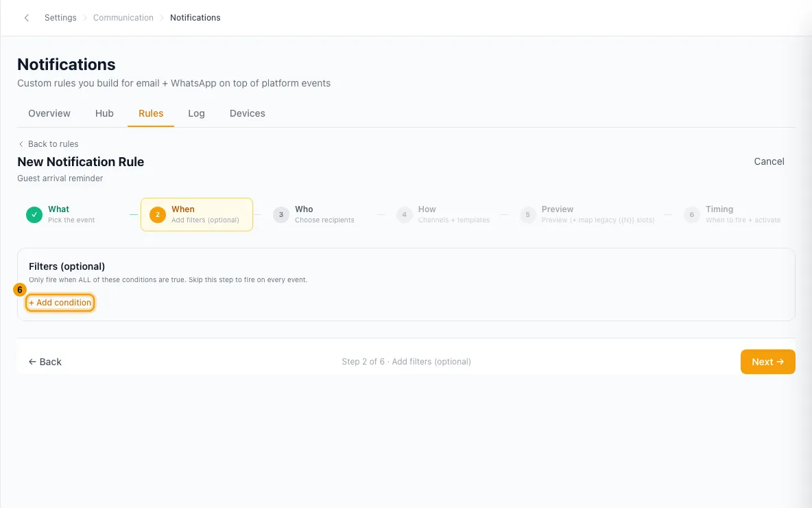Cancel the new notification rule
Screen dimensions: 812x508
coord(769,162)
